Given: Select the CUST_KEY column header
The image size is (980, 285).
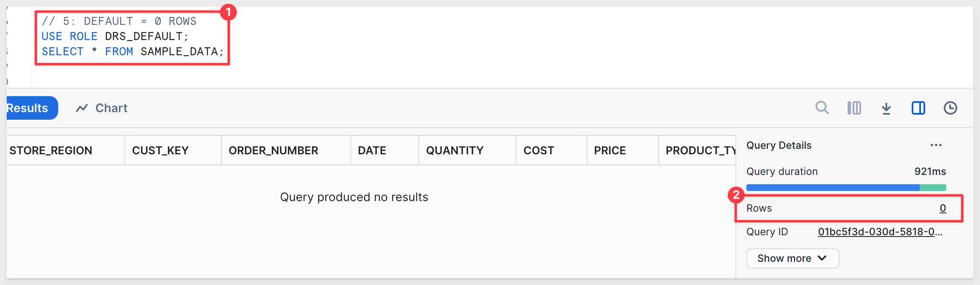Looking at the screenshot, I should [173, 150].
